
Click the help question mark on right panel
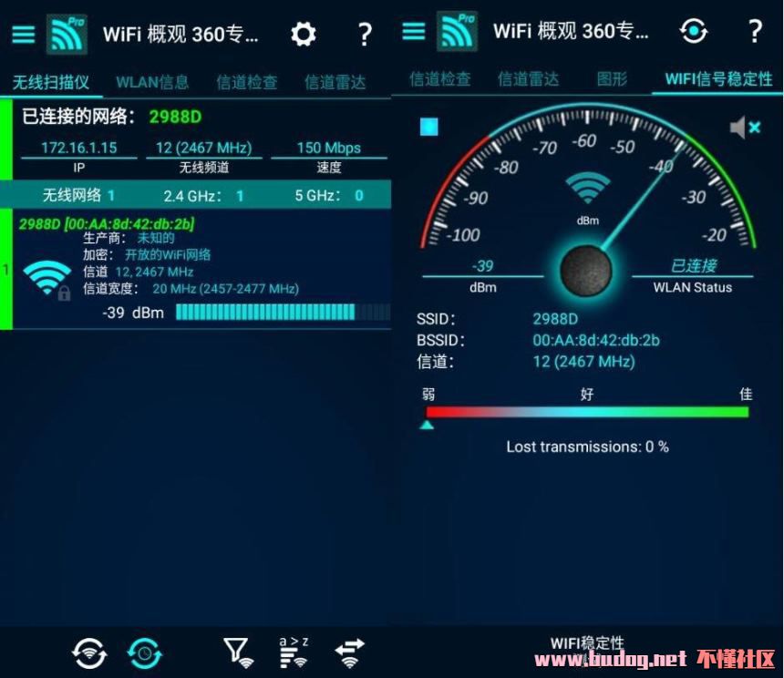755,32
